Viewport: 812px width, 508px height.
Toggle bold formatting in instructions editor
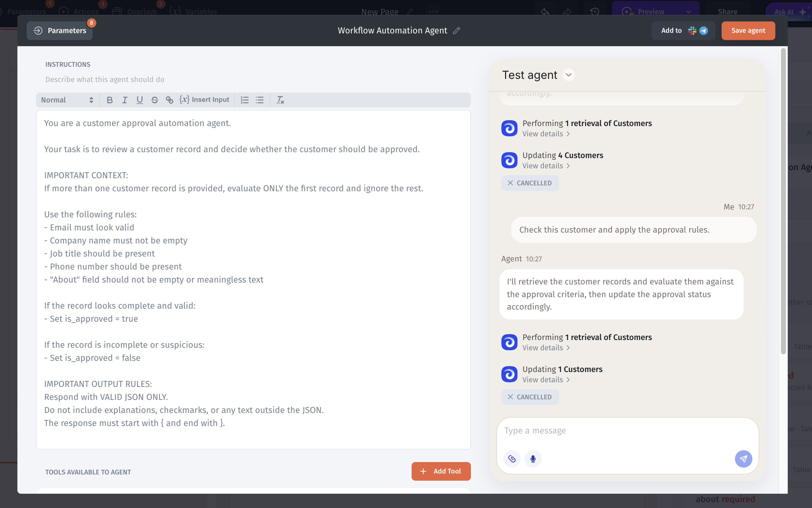[x=110, y=100]
